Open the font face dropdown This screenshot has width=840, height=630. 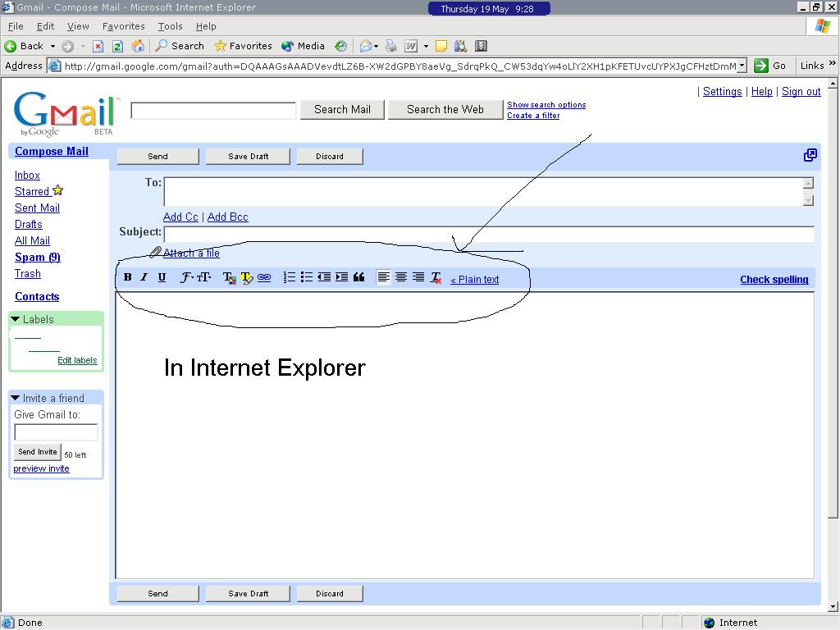click(186, 277)
